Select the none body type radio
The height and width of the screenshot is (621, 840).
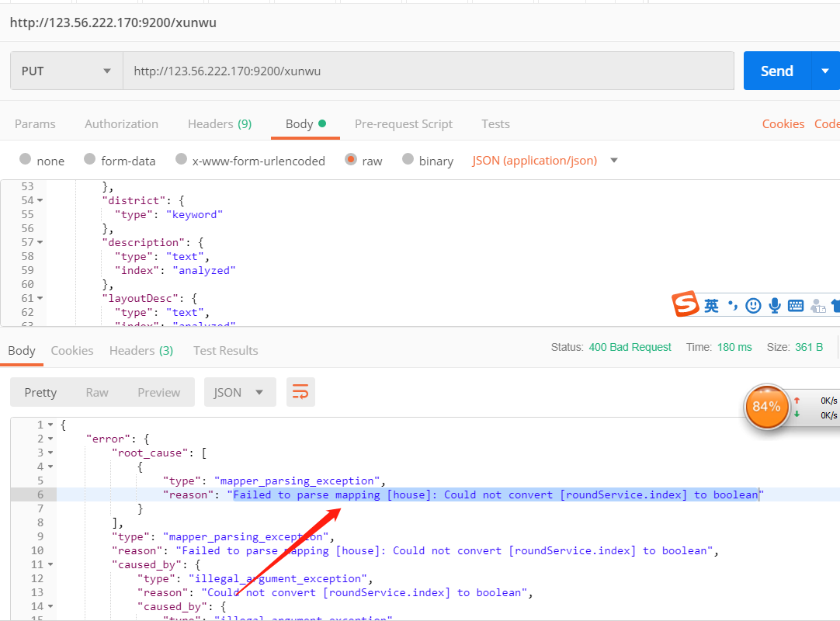pos(25,158)
